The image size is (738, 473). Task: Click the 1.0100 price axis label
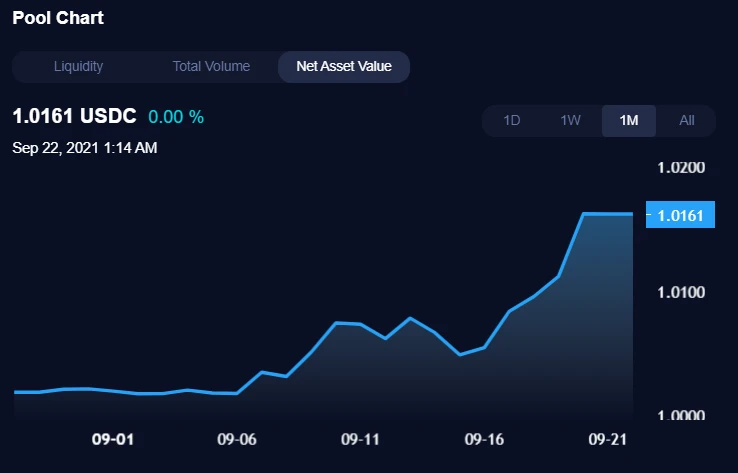(681, 292)
